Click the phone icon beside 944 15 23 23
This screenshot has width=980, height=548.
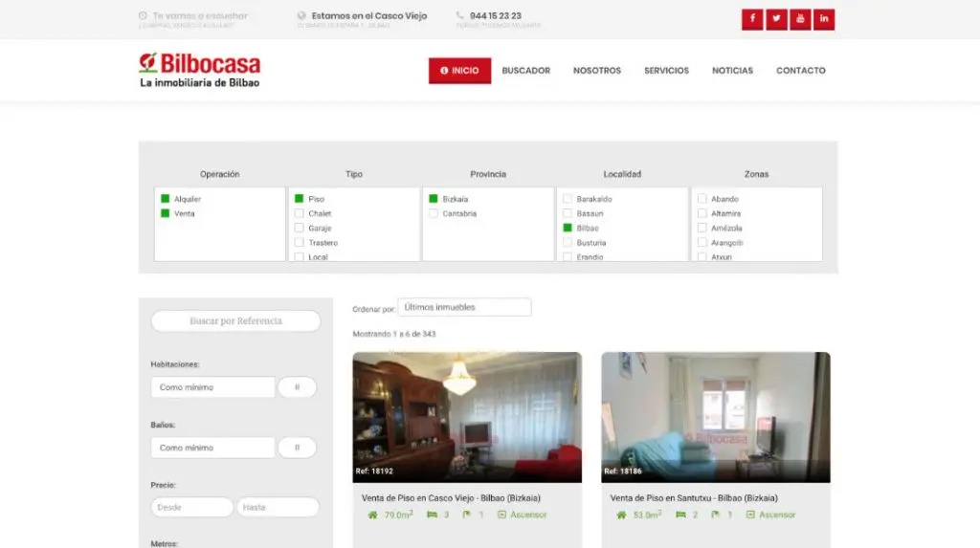click(x=460, y=15)
